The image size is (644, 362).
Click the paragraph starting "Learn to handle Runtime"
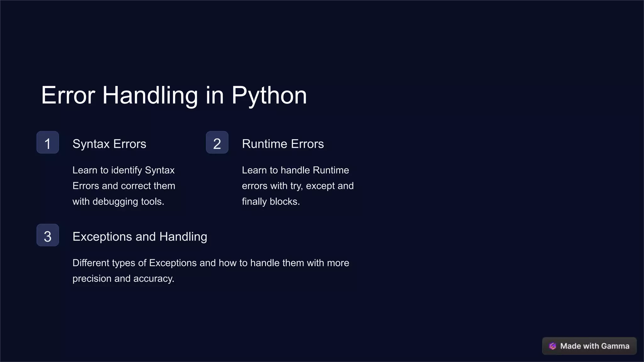[x=298, y=186]
